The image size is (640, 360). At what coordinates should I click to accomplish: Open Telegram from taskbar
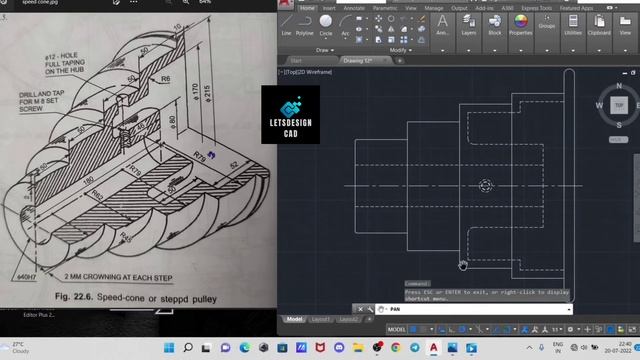(x=415, y=348)
